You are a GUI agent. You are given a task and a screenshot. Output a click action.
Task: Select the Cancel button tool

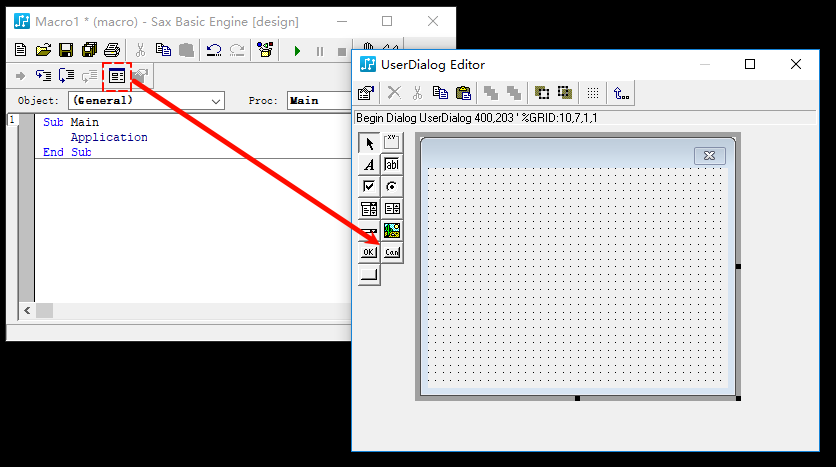[392, 252]
